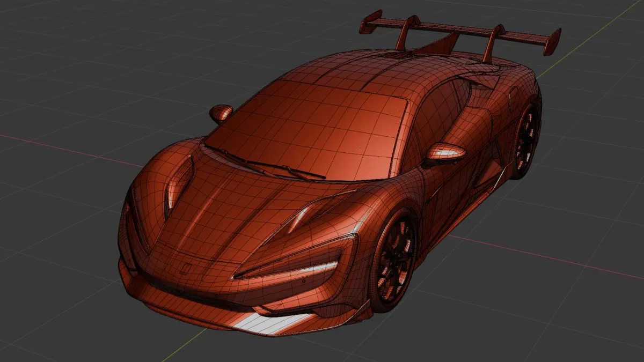Select the front wheel of the car
The height and width of the screenshot is (362, 644).
(x=394, y=261)
